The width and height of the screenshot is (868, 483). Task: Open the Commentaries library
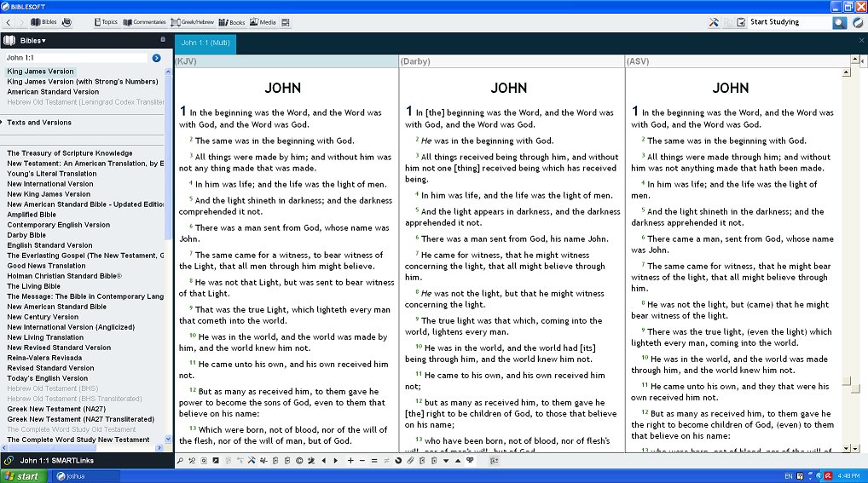tap(144, 22)
